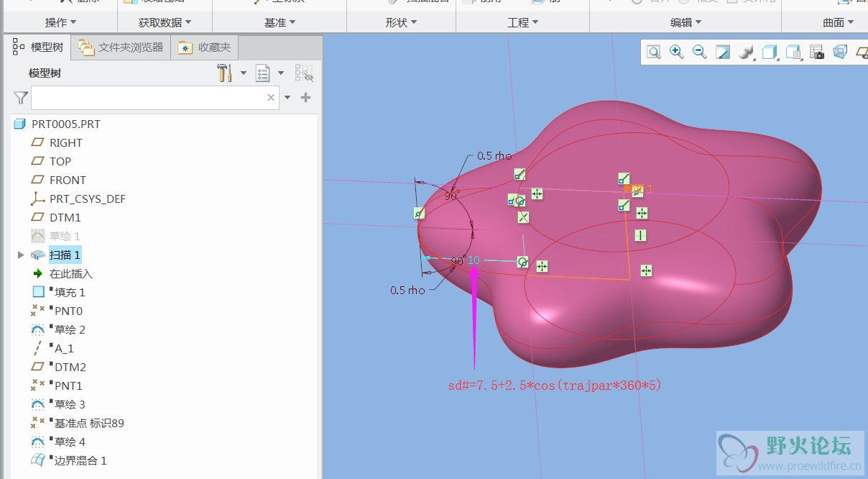Viewport: 868px width, 479px height.
Task: Select RIGHT datum plane in tree
Action: 65,142
